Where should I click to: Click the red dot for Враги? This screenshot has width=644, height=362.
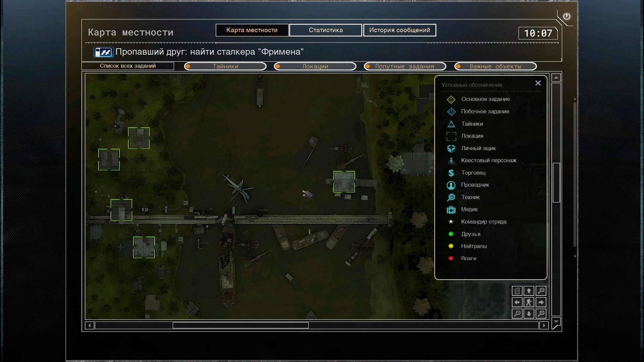point(451,258)
